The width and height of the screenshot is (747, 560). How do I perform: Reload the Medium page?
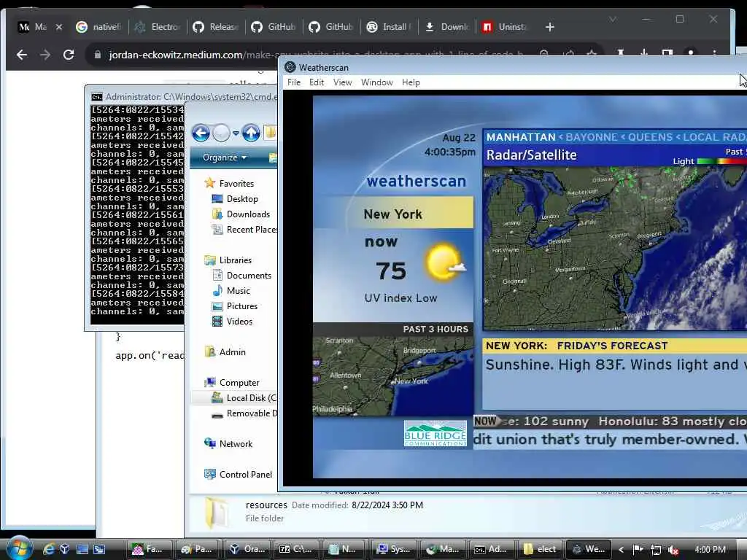(x=69, y=55)
